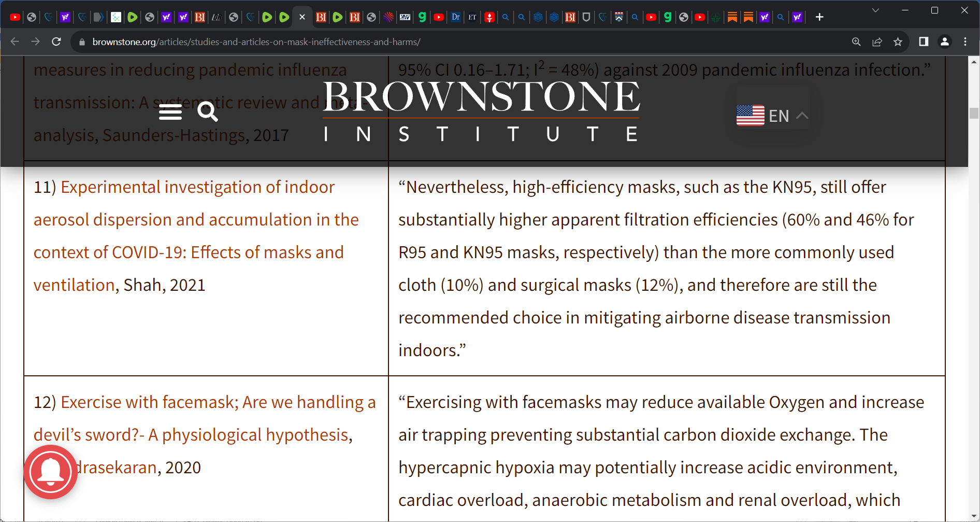Image resolution: width=980 pixels, height=522 pixels.
Task: Switch to the blue 'Dr' favicon tab
Action: [456, 17]
